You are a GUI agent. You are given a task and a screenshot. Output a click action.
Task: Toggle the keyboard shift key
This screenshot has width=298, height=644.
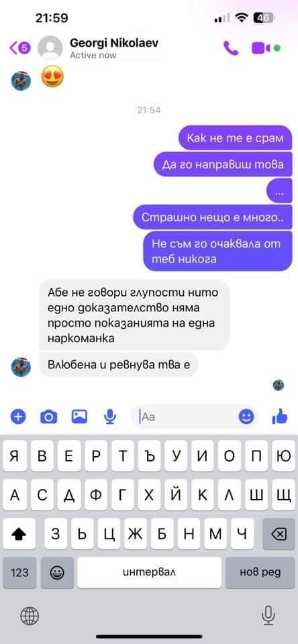point(19,533)
